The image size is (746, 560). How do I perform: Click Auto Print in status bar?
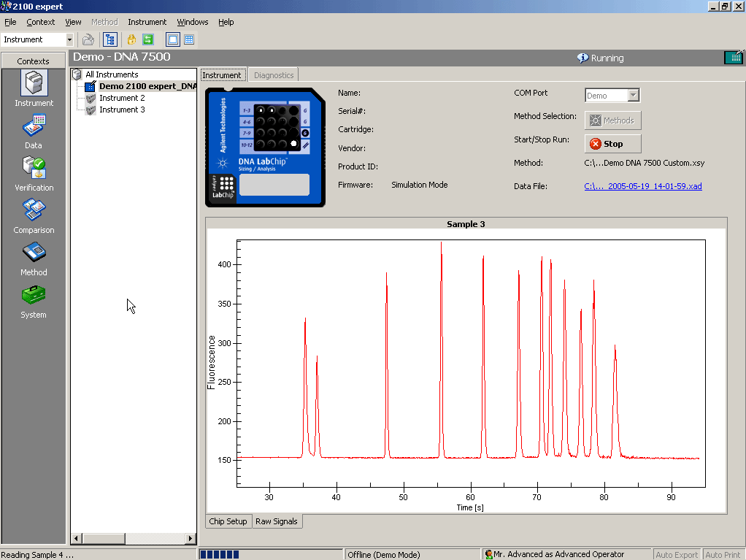pyautogui.click(x=723, y=555)
